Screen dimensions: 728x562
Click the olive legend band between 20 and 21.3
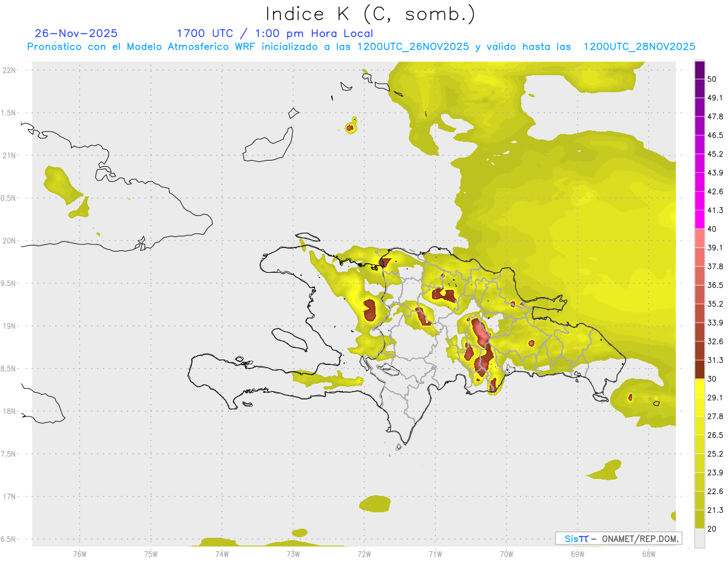(x=699, y=519)
